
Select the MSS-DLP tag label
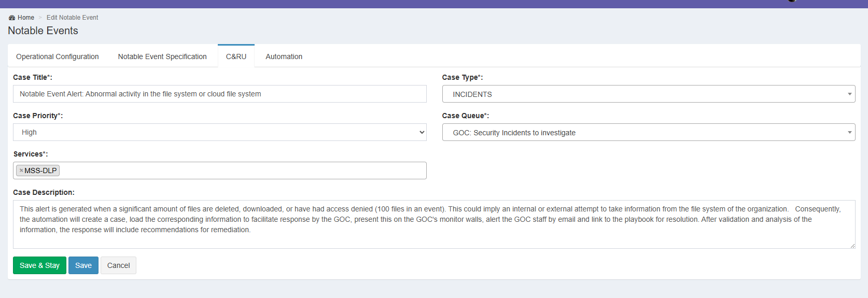[x=41, y=171]
